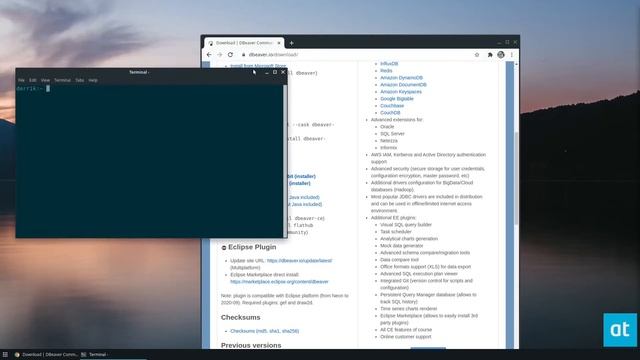
Task: Open the CouchDB link
Action: point(390,113)
